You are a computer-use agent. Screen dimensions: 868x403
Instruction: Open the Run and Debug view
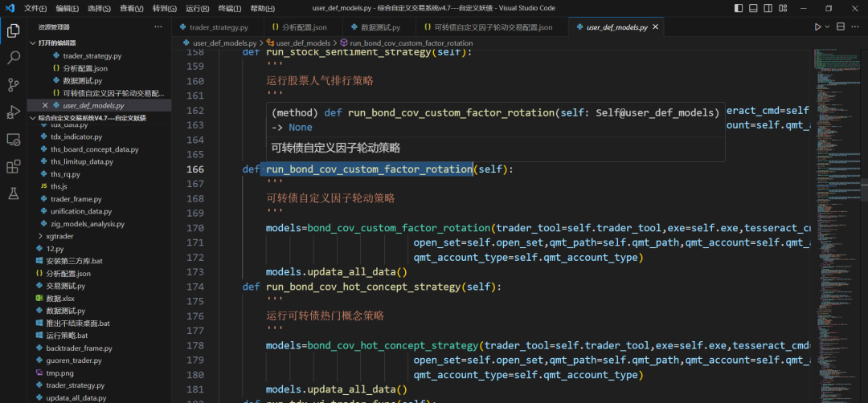pos(14,112)
